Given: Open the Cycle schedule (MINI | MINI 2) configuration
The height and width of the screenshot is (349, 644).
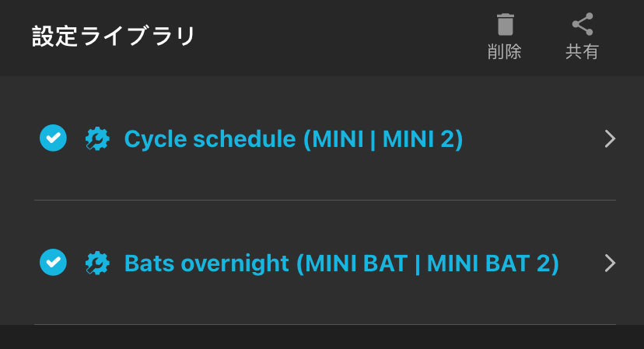Looking at the screenshot, I should pyautogui.click(x=293, y=139).
